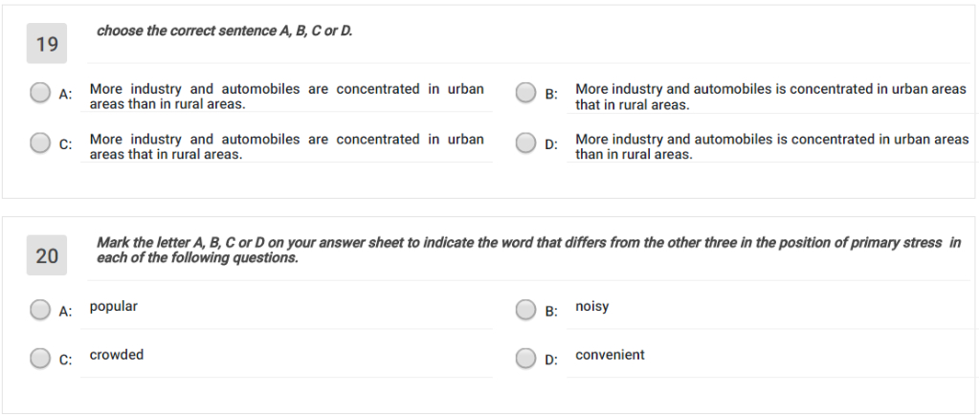Click the answer word 'noisy'
The width and height of the screenshot is (980, 415).
click(591, 307)
